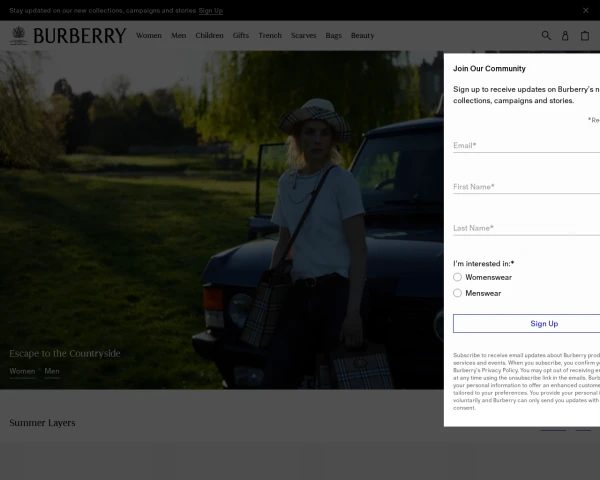The height and width of the screenshot is (480, 600).
Task: Click the countryside campaign hero image
Action: point(222,220)
